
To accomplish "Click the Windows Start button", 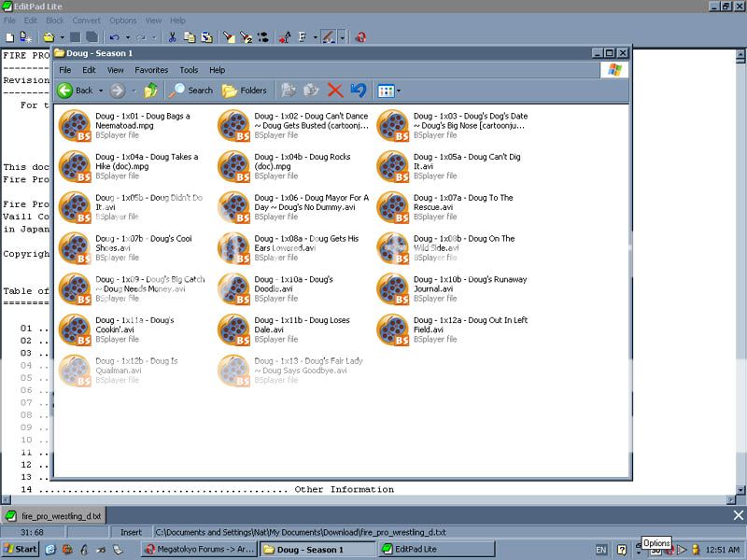I will pyautogui.click(x=20, y=549).
